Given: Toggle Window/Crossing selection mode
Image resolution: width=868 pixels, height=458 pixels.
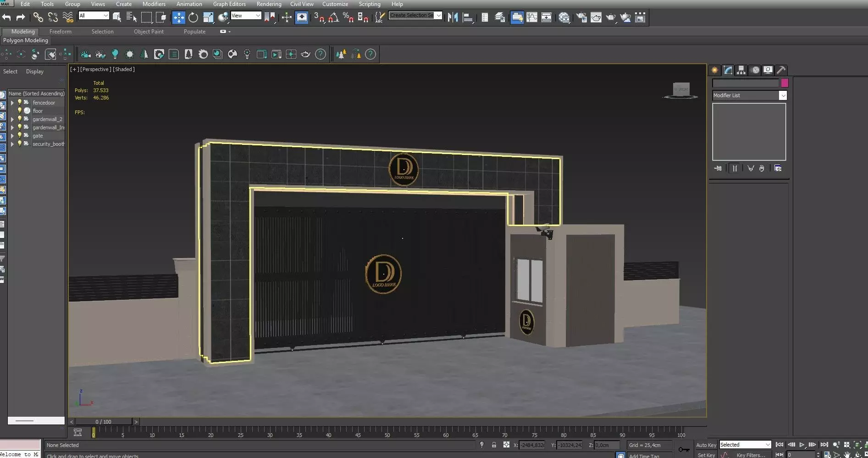Looking at the screenshot, I should click(x=161, y=17).
